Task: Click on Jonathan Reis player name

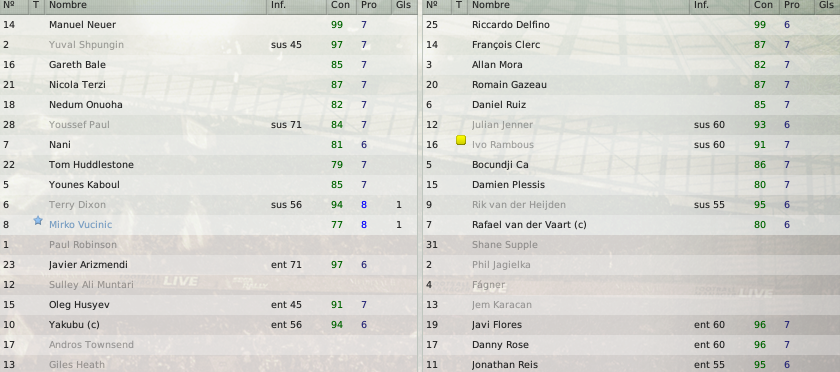Action: [505, 365]
